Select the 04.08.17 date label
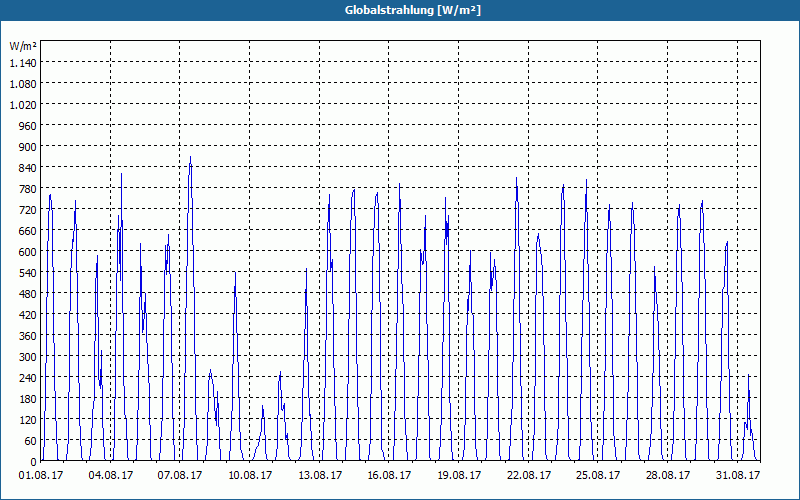 pyautogui.click(x=111, y=476)
